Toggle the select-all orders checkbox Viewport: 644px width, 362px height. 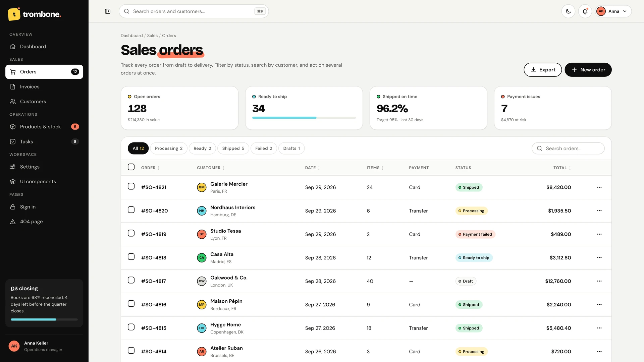131,167
